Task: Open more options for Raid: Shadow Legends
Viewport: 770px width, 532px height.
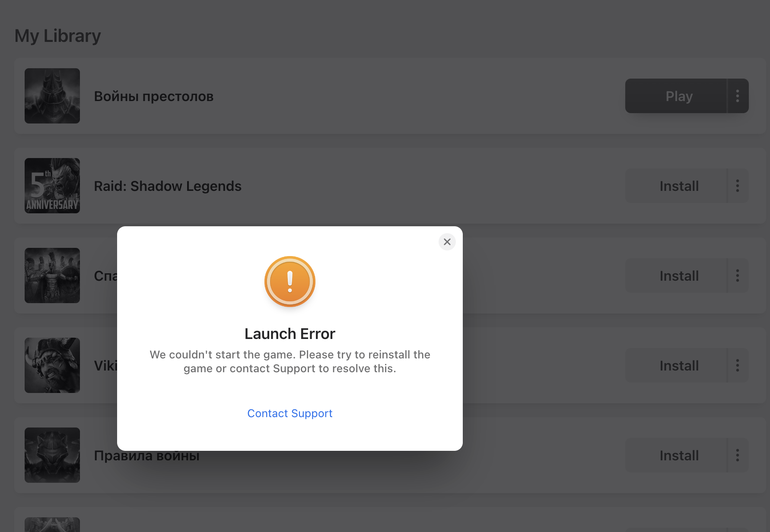Action: pyautogui.click(x=738, y=186)
